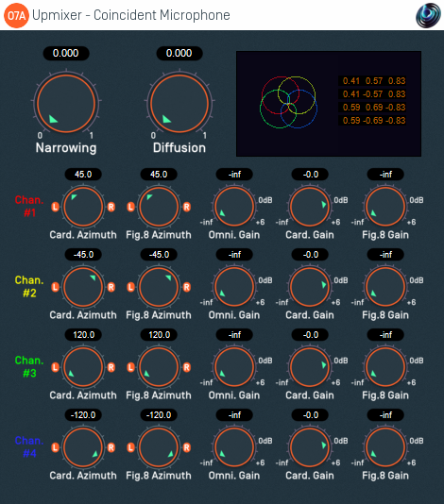
Task: Click Chan. #2 Fig.8 Azimuth knob
Action: pyautogui.click(x=159, y=287)
